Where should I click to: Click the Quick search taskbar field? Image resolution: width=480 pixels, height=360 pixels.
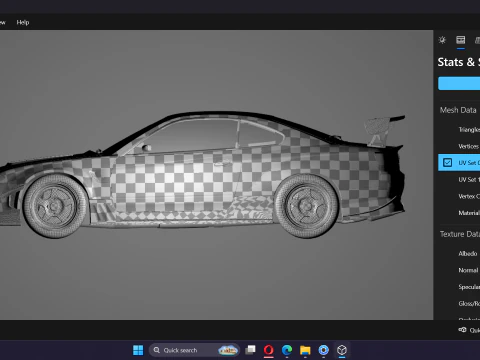tap(194, 350)
